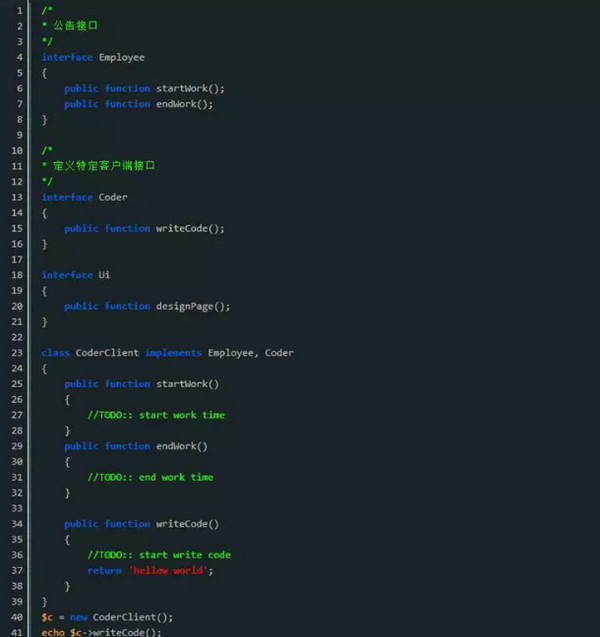This screenshot has width=600, height=637.
Task: Click the 'return' keyword on line 37
Action: pyautogui.click(x=104, y=571)
